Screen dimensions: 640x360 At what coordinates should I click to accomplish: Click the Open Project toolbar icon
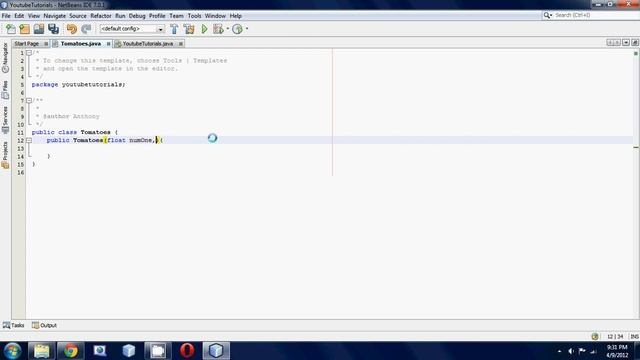pos(39,29)
